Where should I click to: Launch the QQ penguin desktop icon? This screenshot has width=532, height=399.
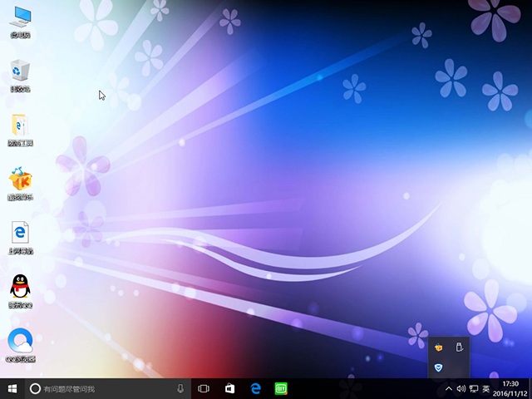[19, 288]
